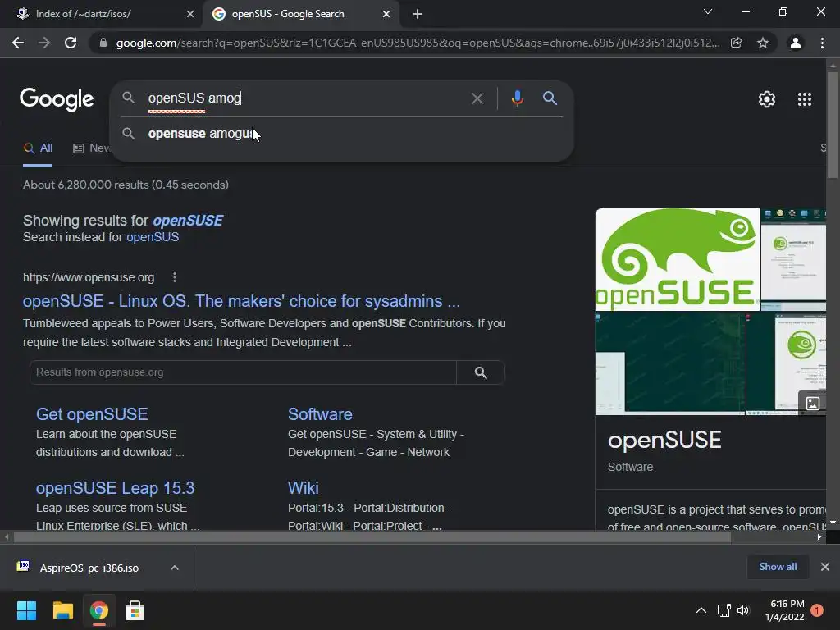Clear the search box text
Viewport: 840px width, 630px height.
point(477,98)
